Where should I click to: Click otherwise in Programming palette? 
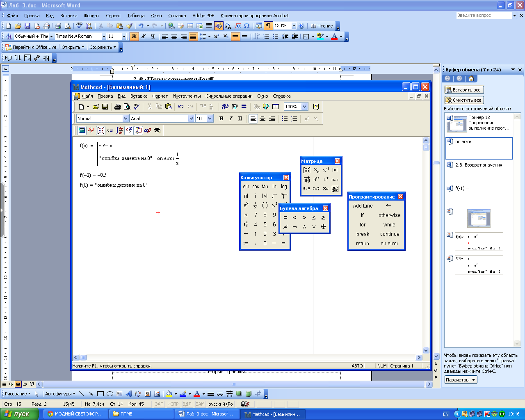[x=389, y=215]
